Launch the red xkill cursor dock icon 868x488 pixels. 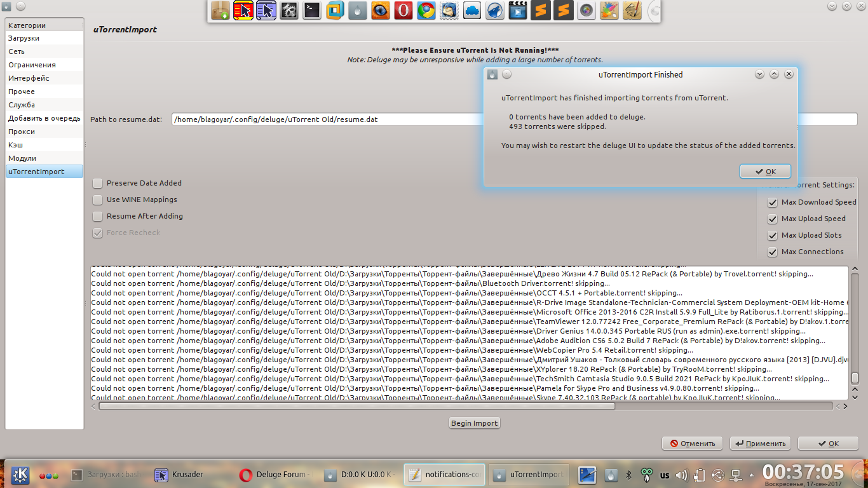(x=243, y=10)
